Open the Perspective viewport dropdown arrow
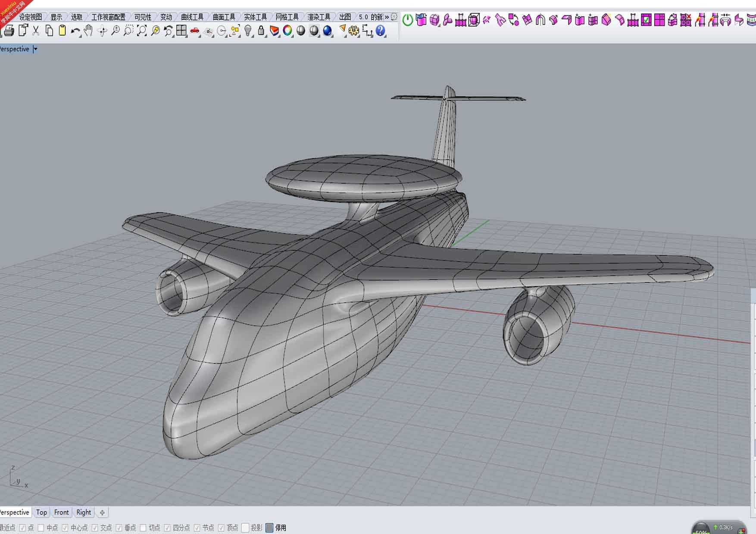The height and width of the screenshot is (534, 756). pos(35,49)
